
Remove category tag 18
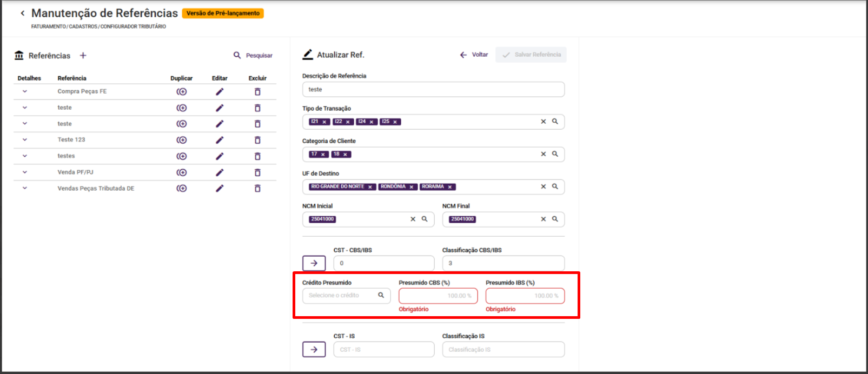345,155
